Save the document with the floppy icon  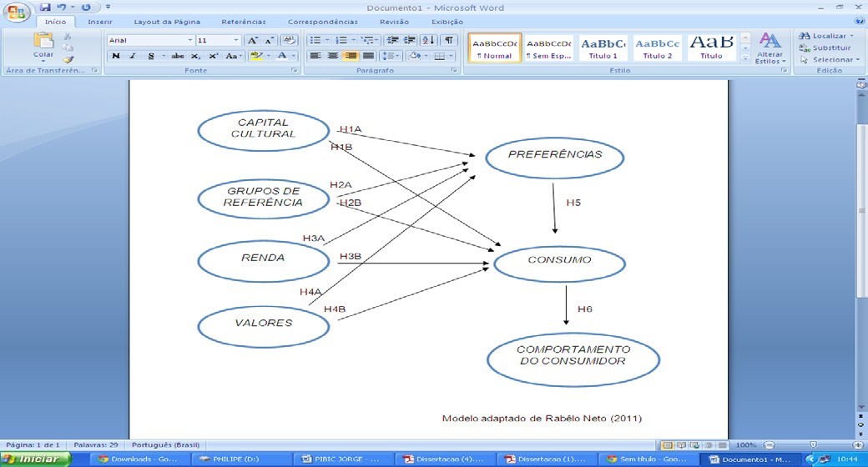(x=46, y=8)
